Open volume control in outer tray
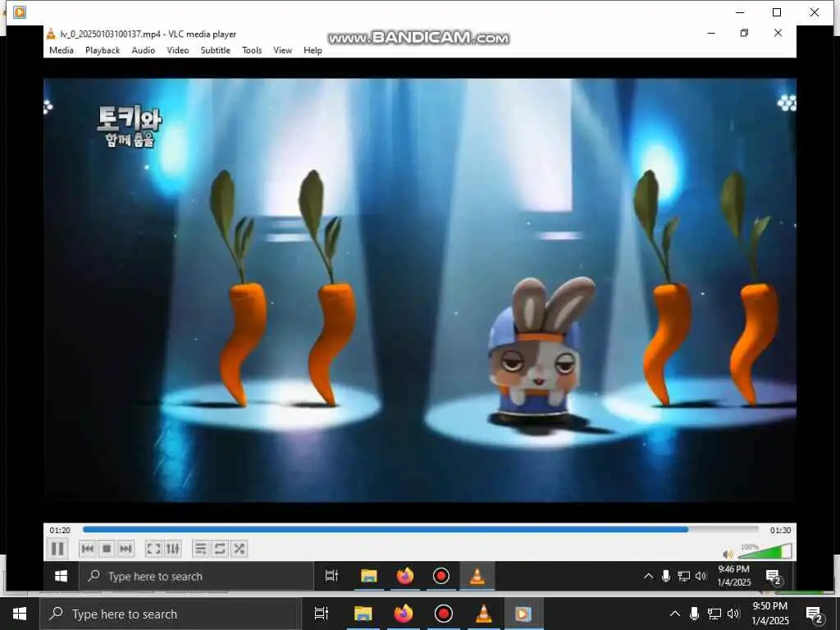This screenshot has width=840, height=630. (734, 614)
